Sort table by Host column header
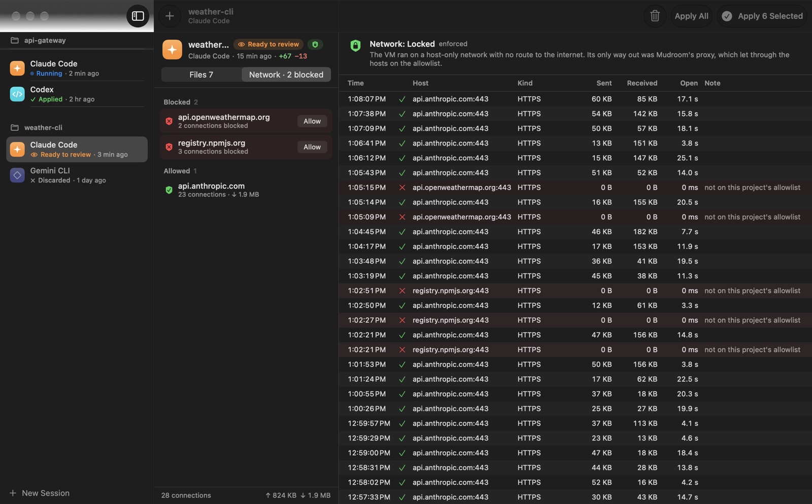Image resolution: width=812 pixels, height=504 pixels. click(420, 83)
